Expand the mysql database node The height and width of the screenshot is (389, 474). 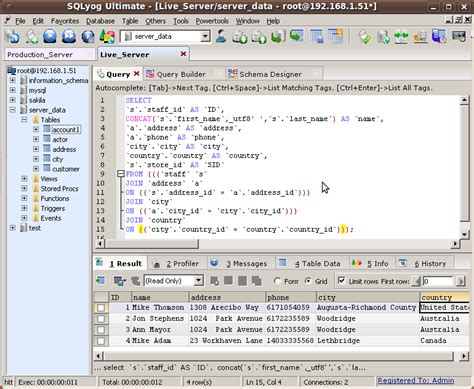pyautogui.click(x=13, y=90)
